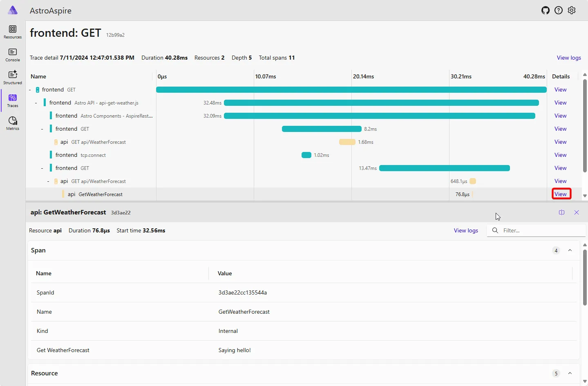Image resolution: width=588 pixels, height=386 pixels.
Task: Click the Value column header
Action: (225, 273)
